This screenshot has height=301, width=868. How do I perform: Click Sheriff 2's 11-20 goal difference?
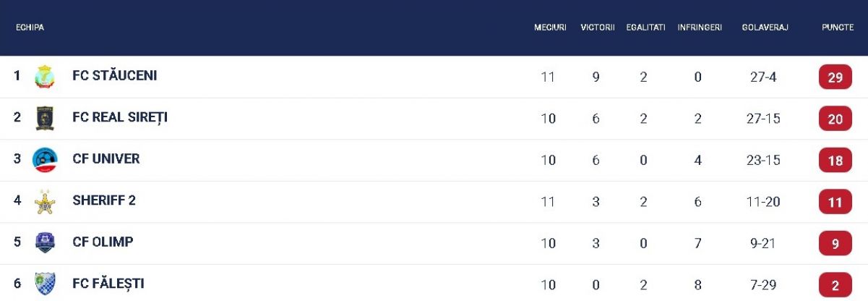click(763, 202)
